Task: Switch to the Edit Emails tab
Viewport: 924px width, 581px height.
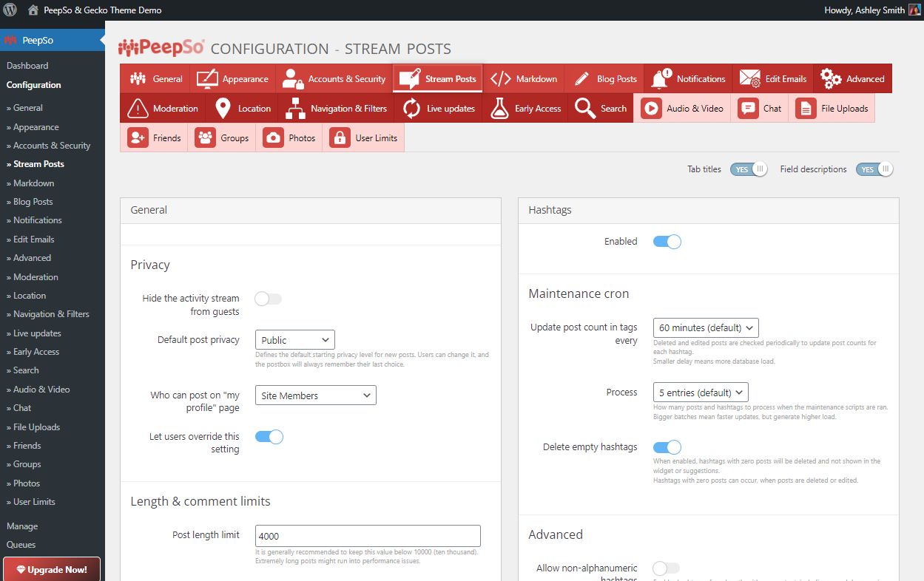Action: [x=773, y=79]
